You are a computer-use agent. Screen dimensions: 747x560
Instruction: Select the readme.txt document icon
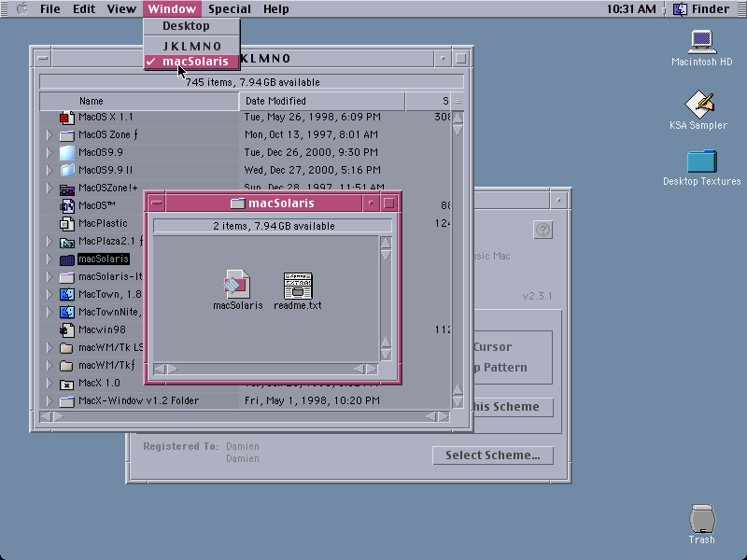298,286
